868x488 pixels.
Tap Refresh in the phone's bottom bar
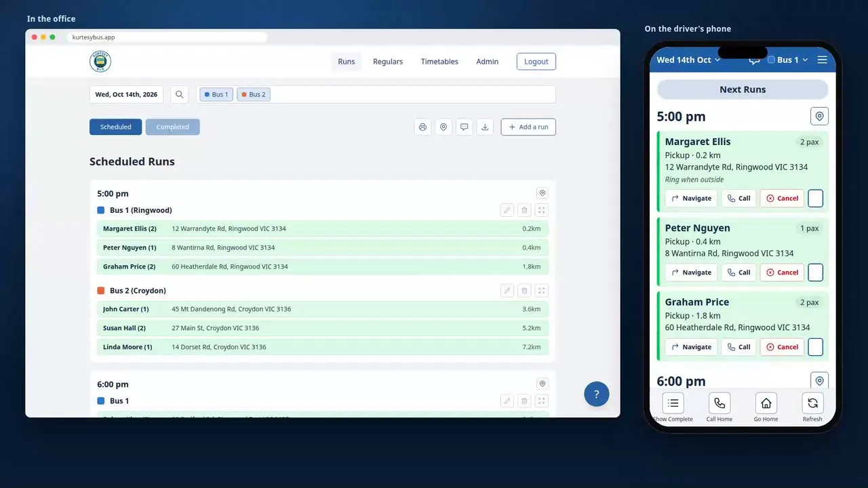(812, 407)
